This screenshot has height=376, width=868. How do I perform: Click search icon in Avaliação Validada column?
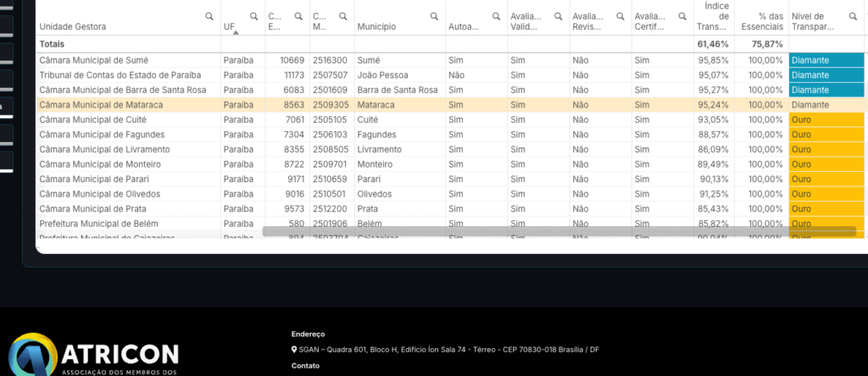(x=559, y=17)
